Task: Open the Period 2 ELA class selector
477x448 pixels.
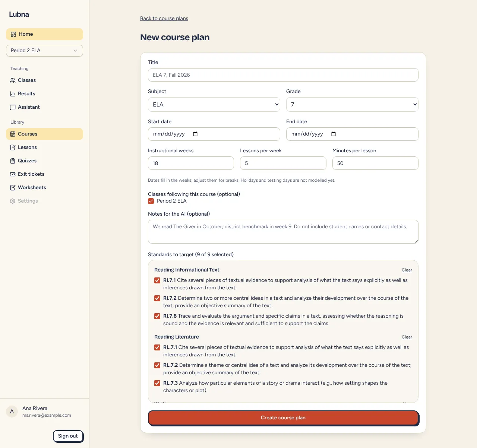Action: (44, 51)
